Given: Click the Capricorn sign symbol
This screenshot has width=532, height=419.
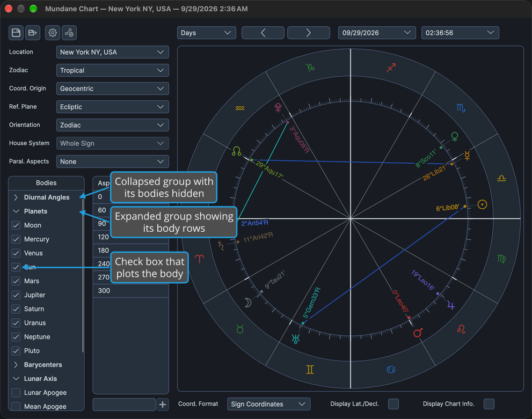Looking at the screenshot, I should (x=310, y=68).
